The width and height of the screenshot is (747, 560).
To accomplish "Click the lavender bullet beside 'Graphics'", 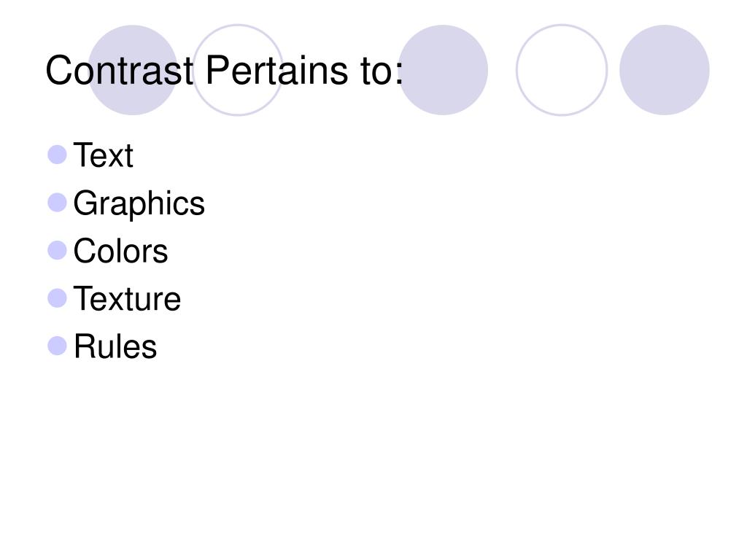I will (57, 203).
